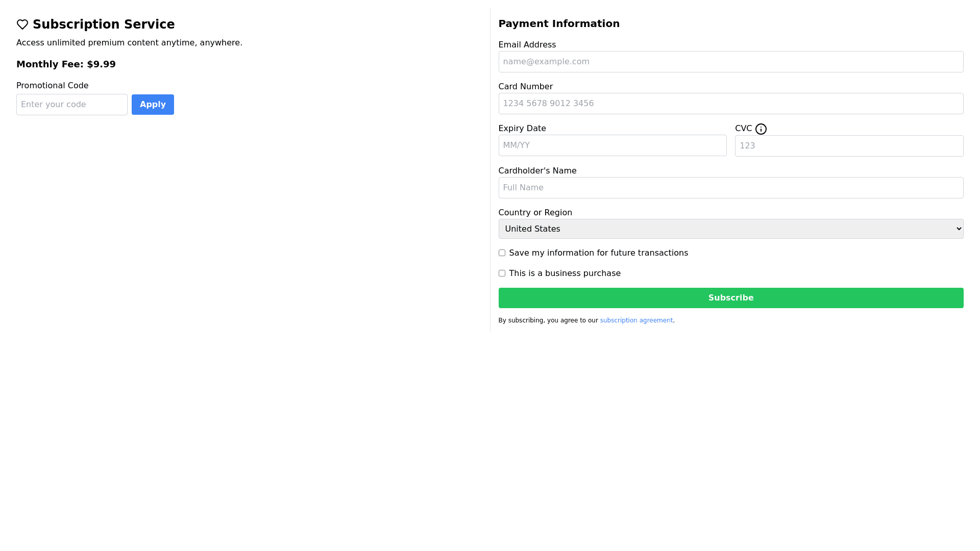Click the 'This is a business purchase' label text

point(565,273)
